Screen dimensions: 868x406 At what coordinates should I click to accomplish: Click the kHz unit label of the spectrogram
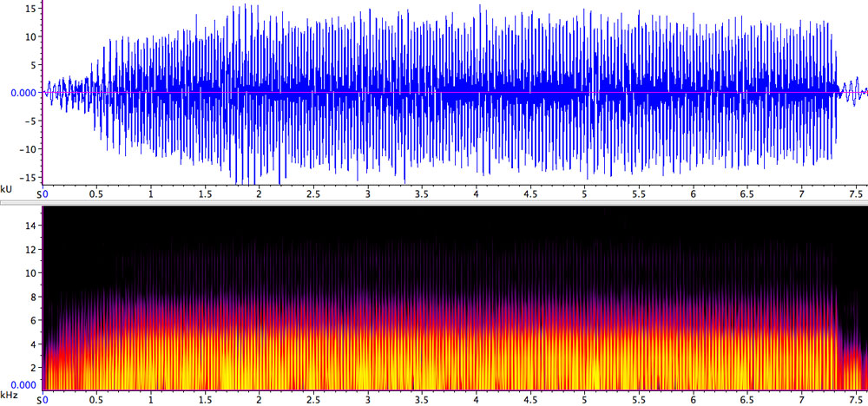7,395
